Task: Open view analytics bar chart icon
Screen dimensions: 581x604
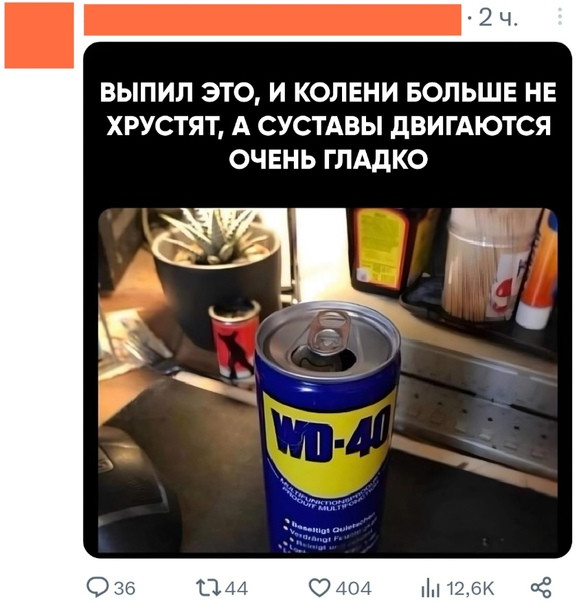Action: [430, 588]
